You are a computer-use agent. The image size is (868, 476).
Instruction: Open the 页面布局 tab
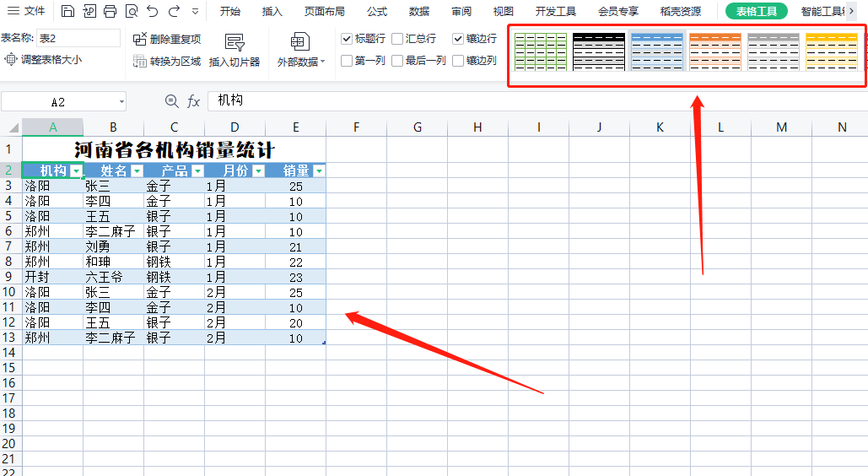point(325,11)
